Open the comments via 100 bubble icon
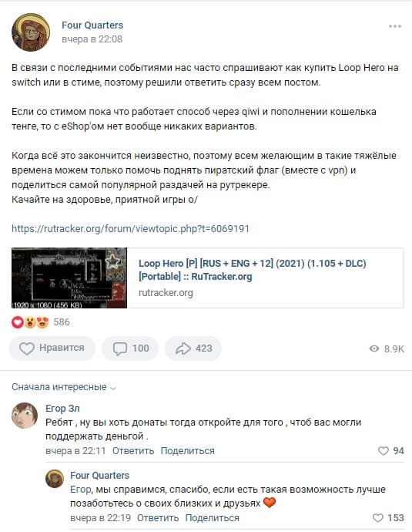 point(130,348)
